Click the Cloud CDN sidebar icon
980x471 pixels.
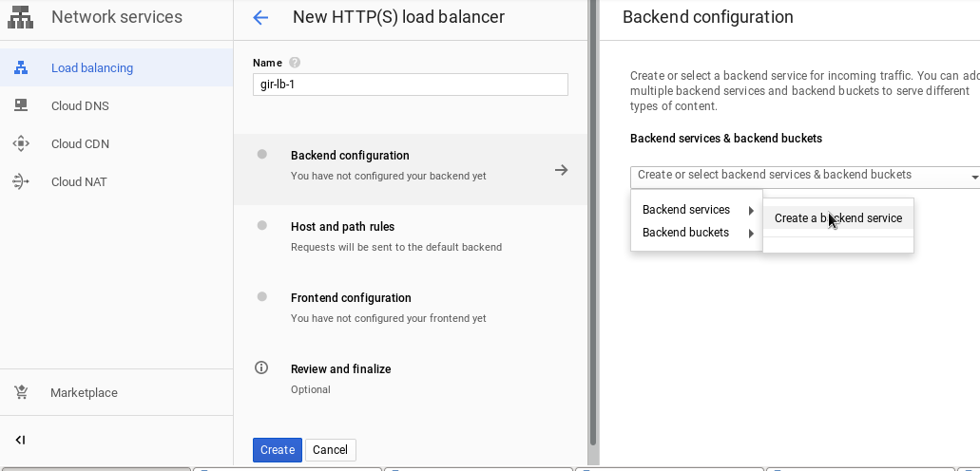click(21, 144)
